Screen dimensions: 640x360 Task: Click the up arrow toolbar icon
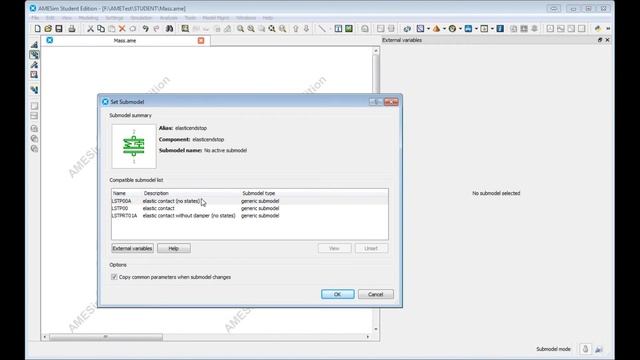tap(296, 29)
